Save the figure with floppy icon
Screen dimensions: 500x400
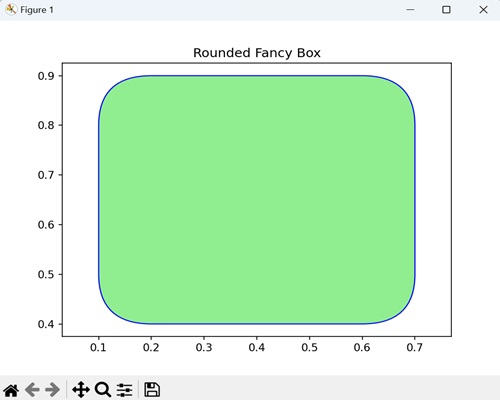coord(152,389)
